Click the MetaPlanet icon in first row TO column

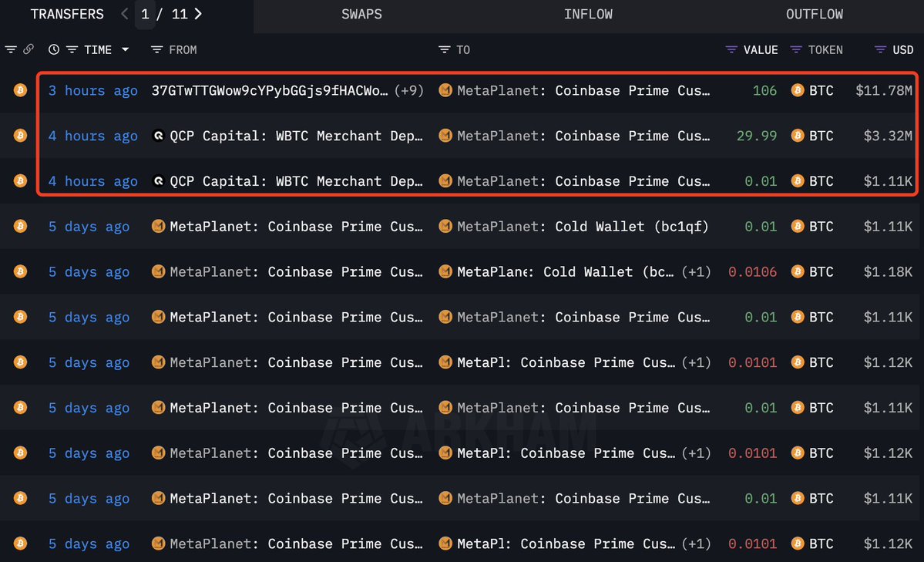coord(445,90)
